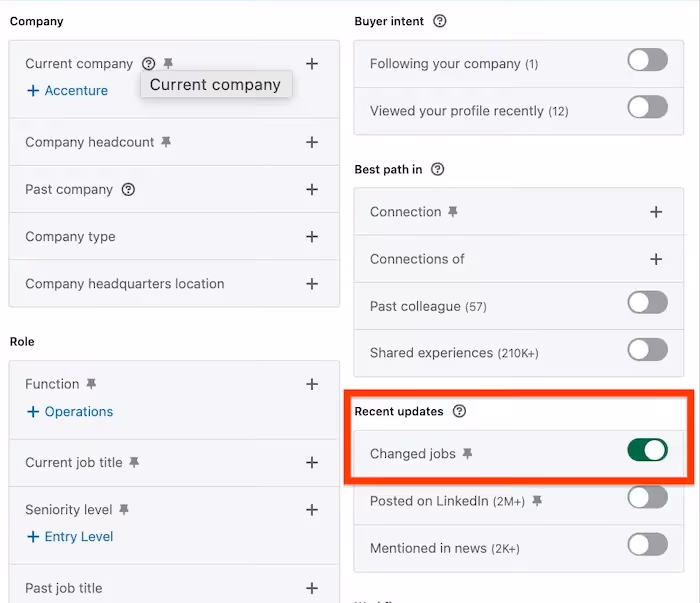Add the Entry Level seniority suggestion
This screenshot has width=700, height=603.
[70, 536]
